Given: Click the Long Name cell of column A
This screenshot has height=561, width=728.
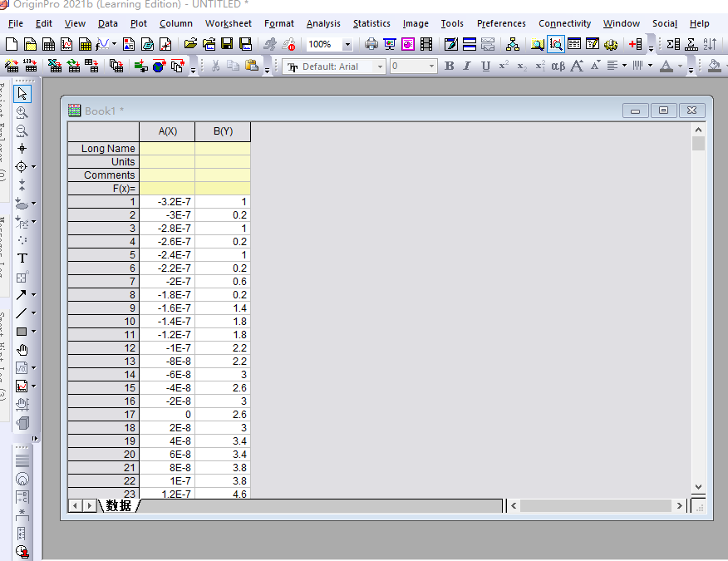Looking at the screenshot, I should 167,149.
